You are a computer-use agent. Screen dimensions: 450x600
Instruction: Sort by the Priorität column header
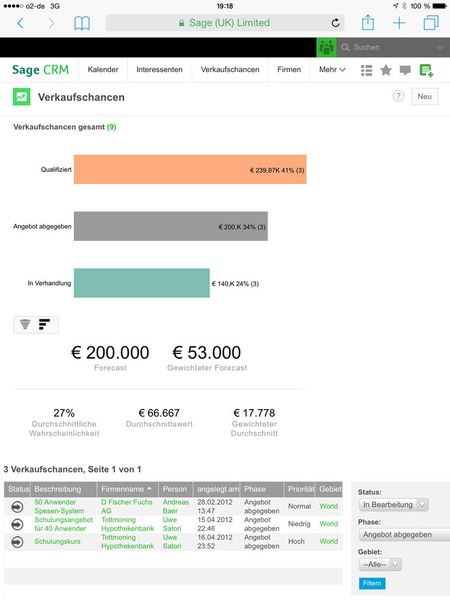click(x=300, y=489)
